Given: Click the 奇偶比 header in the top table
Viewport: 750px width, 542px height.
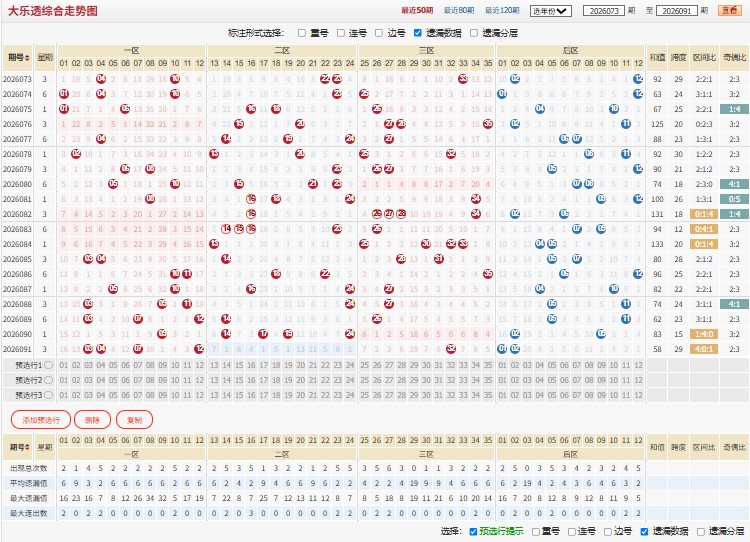Looking at the screenshot, I should click(x=734, y=57).
